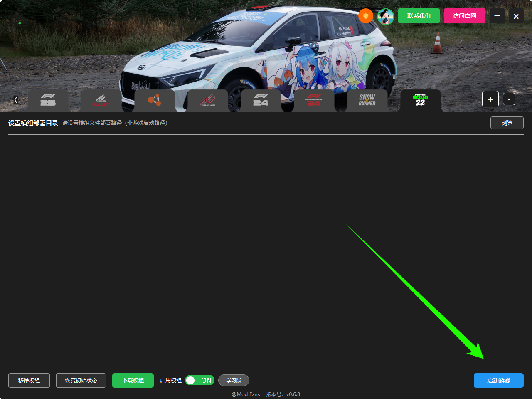Click the orange shield badge icon
The height and width of the screenshot is (399, 532).
coord(366,16)
